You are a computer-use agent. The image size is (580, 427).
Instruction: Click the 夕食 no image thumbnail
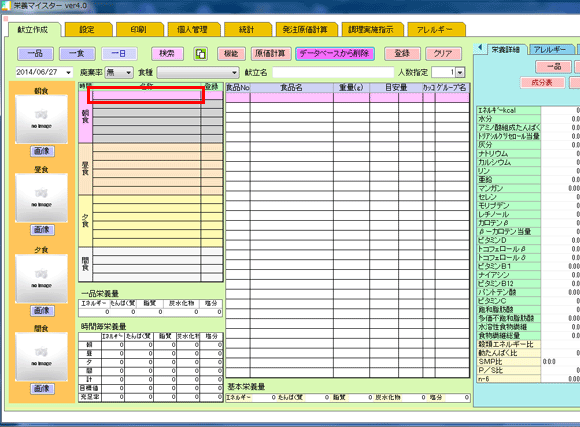click(x=41, y=279)
